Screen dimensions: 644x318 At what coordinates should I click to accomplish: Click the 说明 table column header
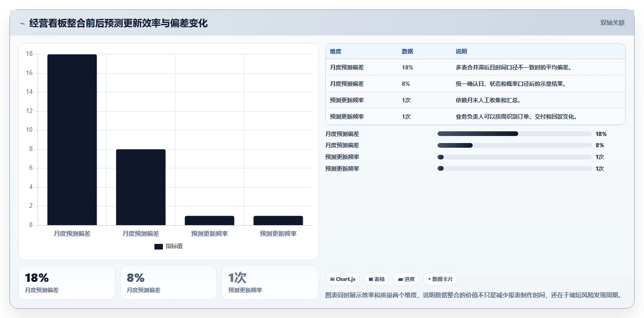tap(461, 52)
